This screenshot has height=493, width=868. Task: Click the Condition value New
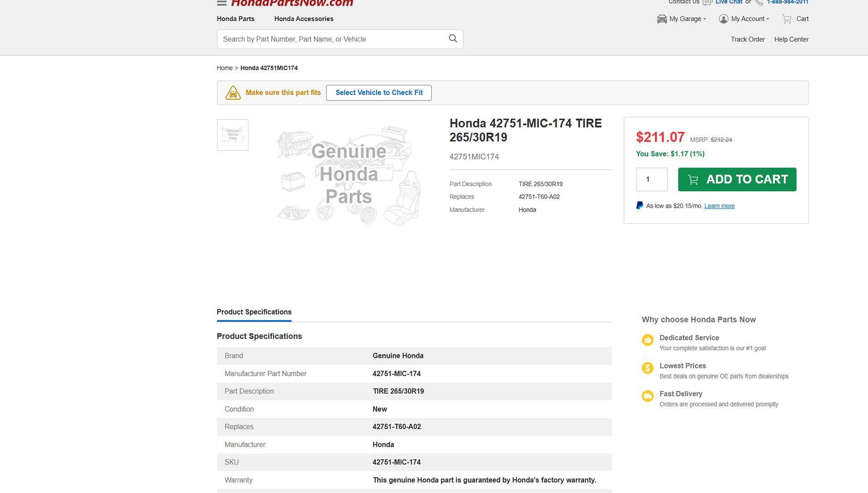coord(380,409)
